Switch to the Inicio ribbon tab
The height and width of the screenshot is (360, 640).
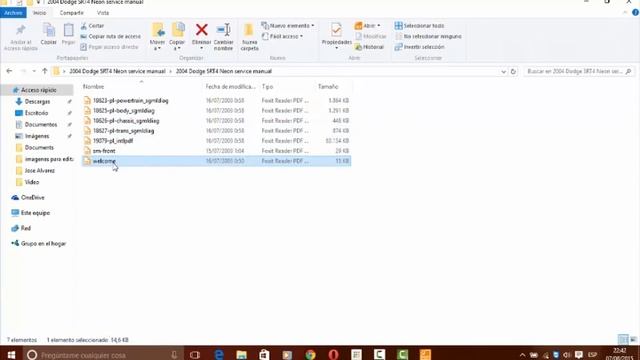(40, 13)
